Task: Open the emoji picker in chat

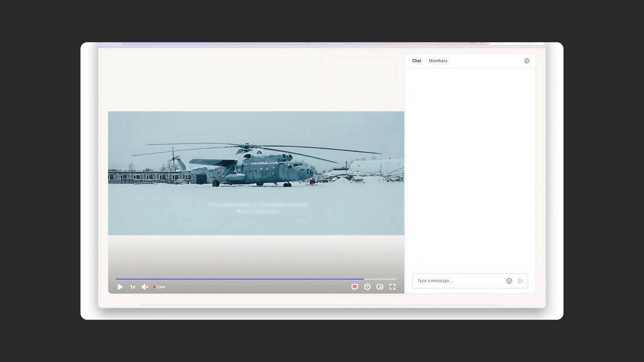Action: (509, 281)
